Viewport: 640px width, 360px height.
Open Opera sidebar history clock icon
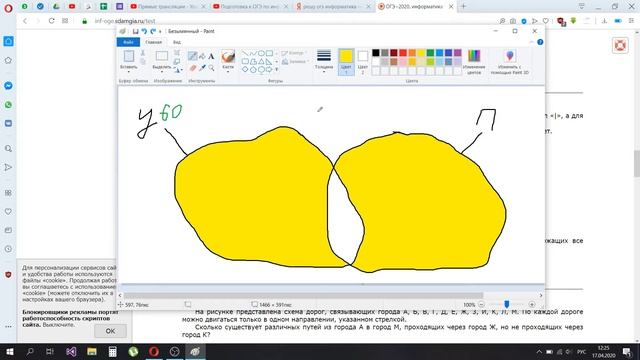[x=8, y=249]
